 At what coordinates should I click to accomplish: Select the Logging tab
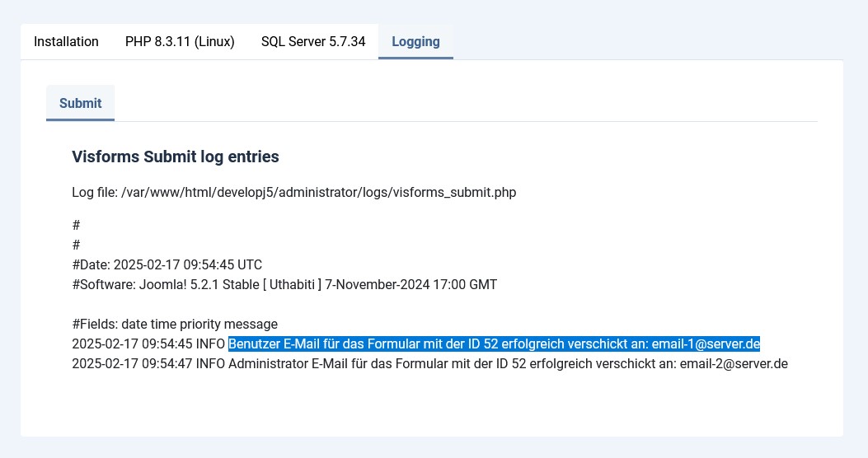[x=415, y=41]
